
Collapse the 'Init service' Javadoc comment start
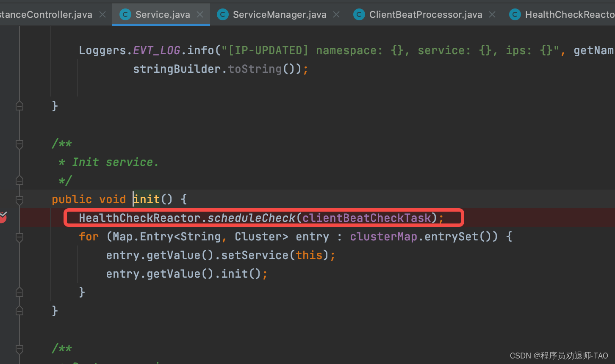coord(19,144)
